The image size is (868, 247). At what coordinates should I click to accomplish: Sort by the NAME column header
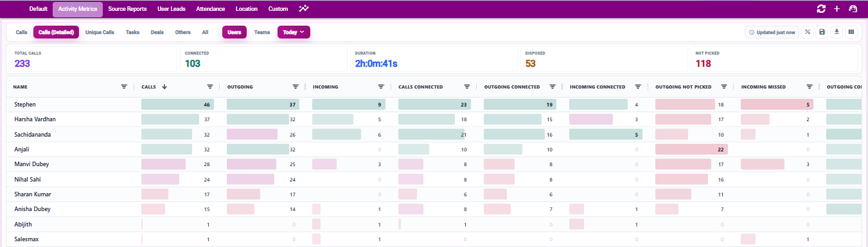[20, 87]
